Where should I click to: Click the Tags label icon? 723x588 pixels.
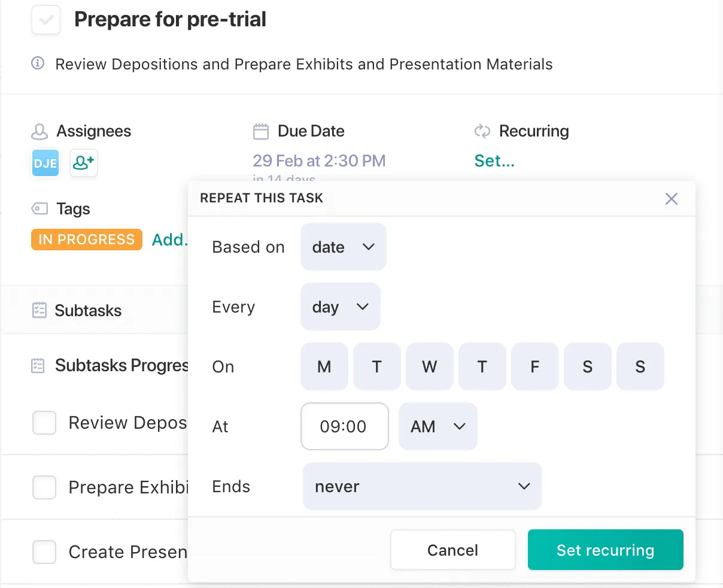38,208
